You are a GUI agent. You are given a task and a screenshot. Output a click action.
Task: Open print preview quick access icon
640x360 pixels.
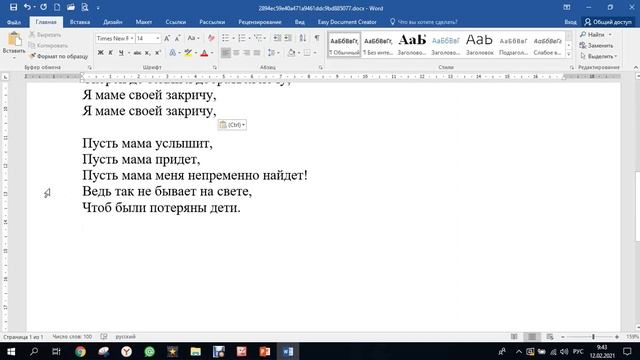pyautogui.click(x=84, y=7)
